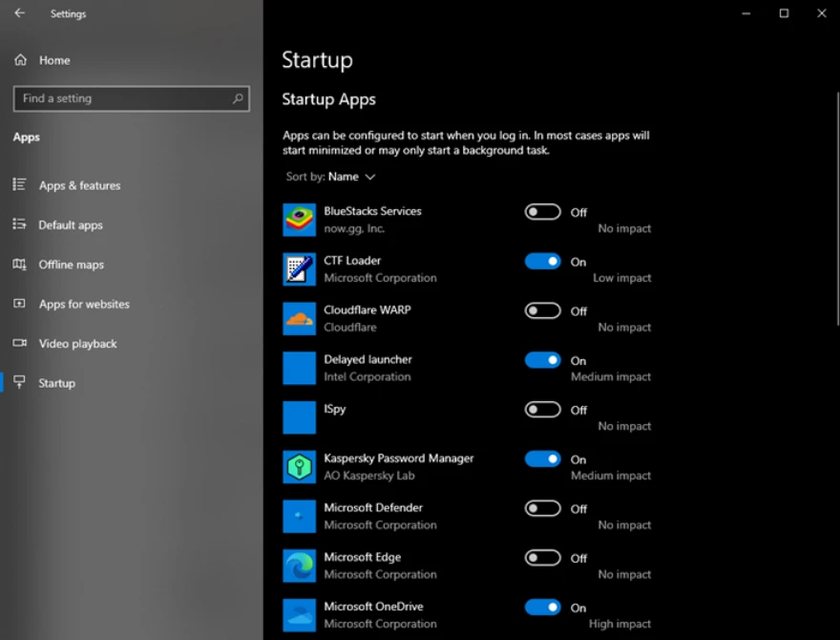The height and width of the screenshot is (640, 840).
Task: Turn off Delayed launcher startup
Action: pos(542,360)
